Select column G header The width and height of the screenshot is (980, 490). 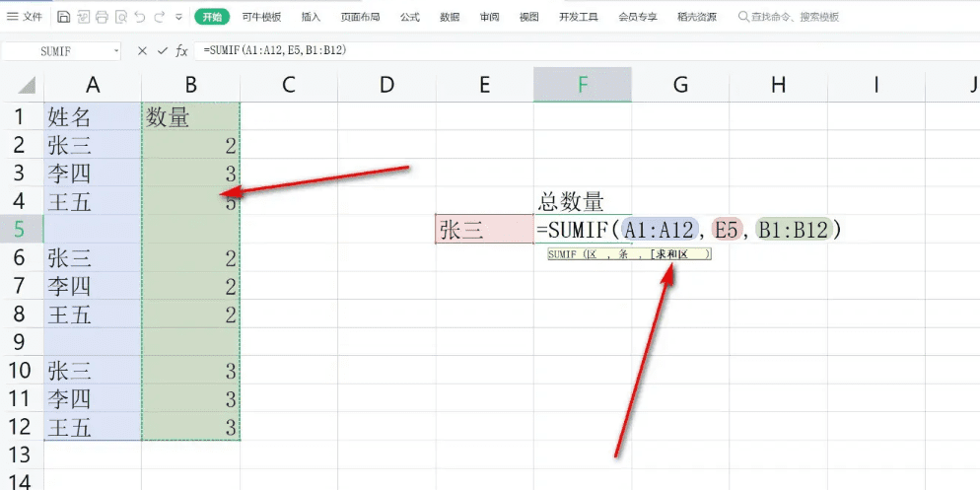click(680, 85)
